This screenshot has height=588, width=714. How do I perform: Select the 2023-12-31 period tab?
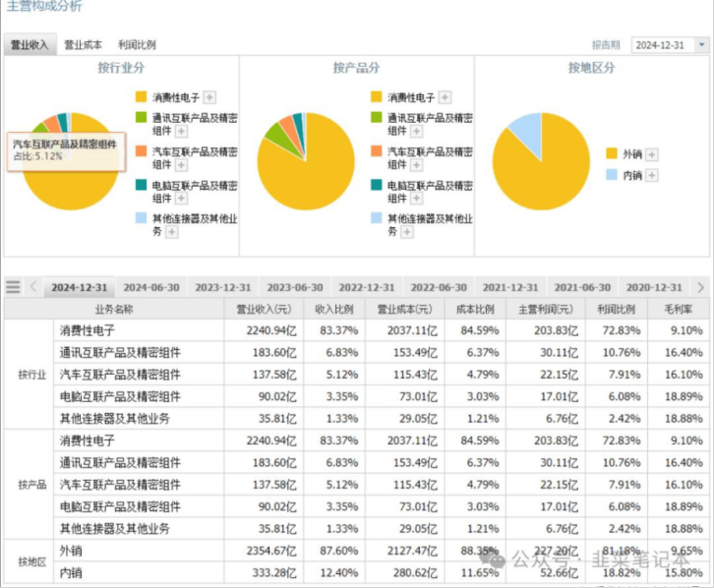click(223, 287)
